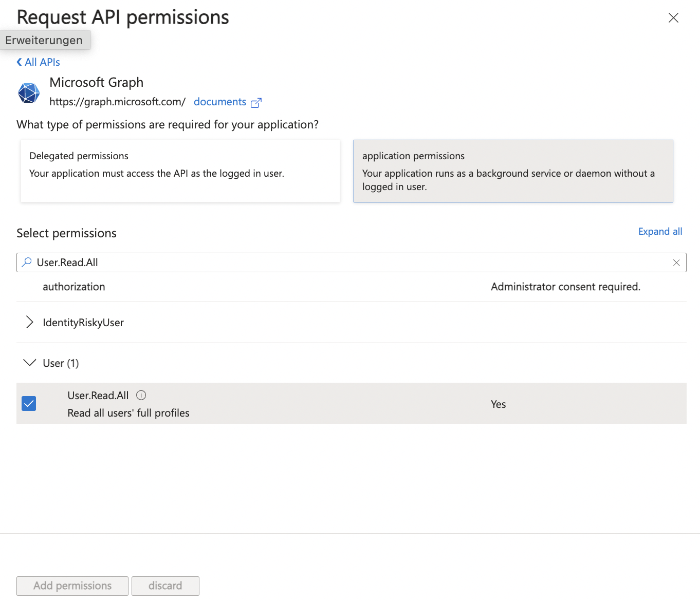
Task: Click the Add permissions button
Action: 72,586
